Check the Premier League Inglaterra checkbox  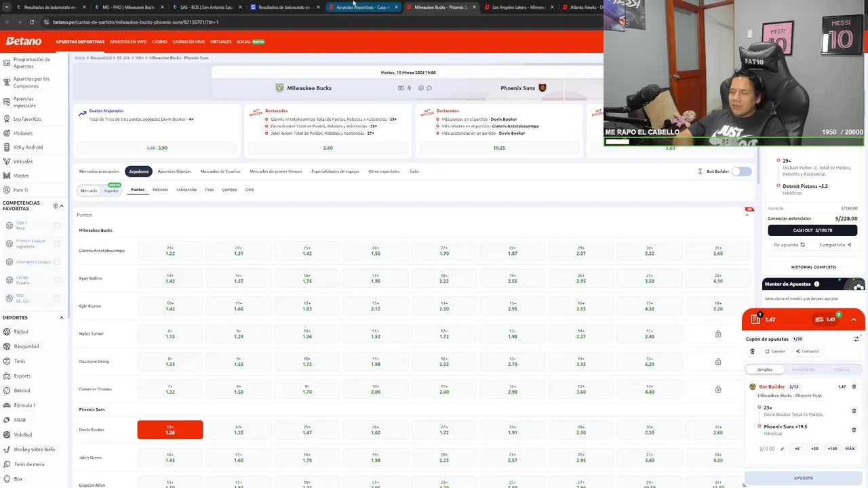(57, 243)
